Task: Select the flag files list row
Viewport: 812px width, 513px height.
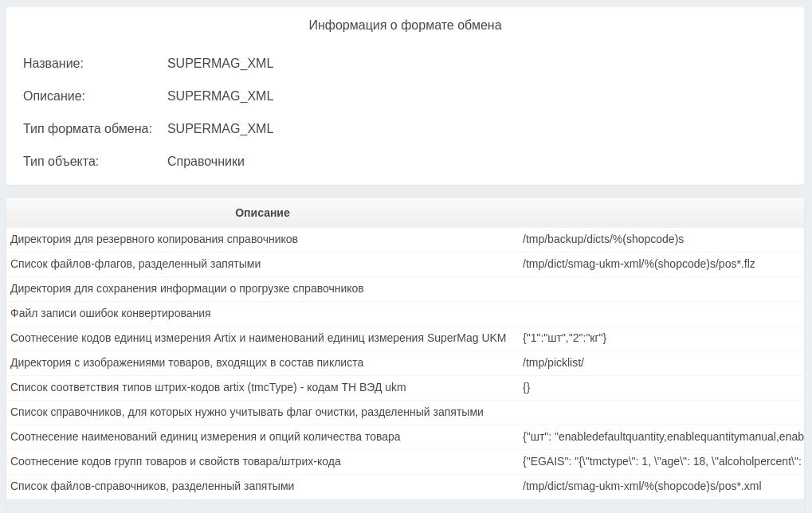Action: click(x=135, y=264)
